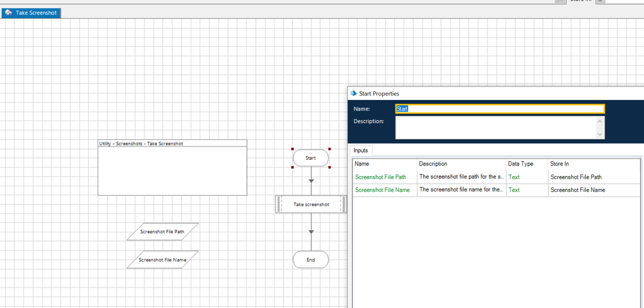Select Screenshot File Name data item shape

162,260
